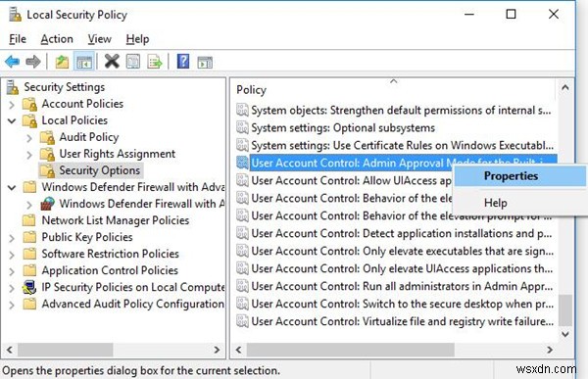Open the Help menu in menu bar
Image resolution: width=588 pixels, height=379 pixels.
[137, 39]
